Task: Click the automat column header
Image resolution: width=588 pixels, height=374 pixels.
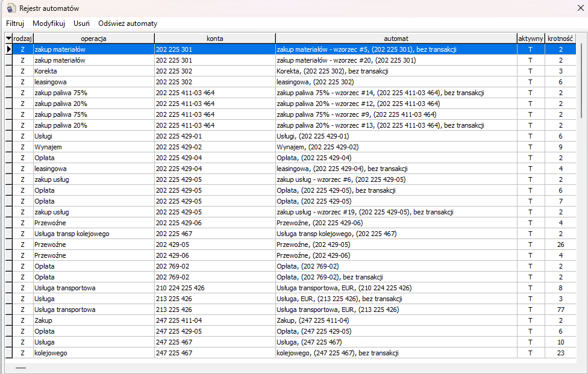Action: point(396,39)
